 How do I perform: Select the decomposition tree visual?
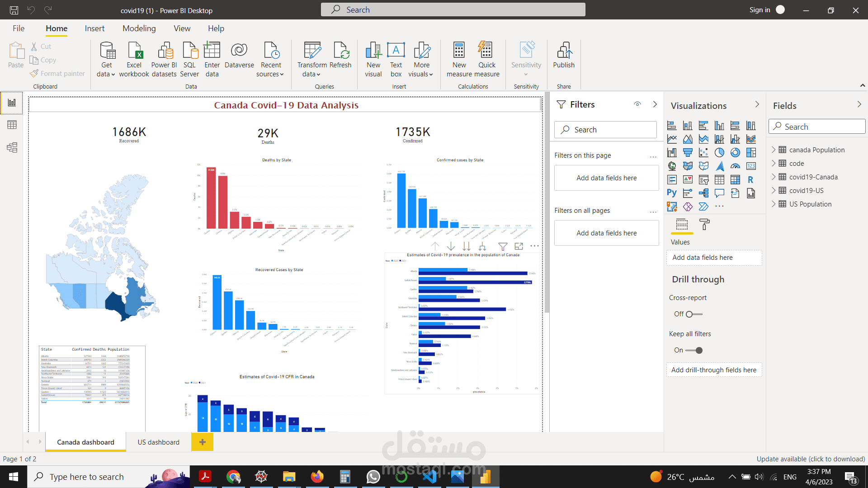pos(703,193)
